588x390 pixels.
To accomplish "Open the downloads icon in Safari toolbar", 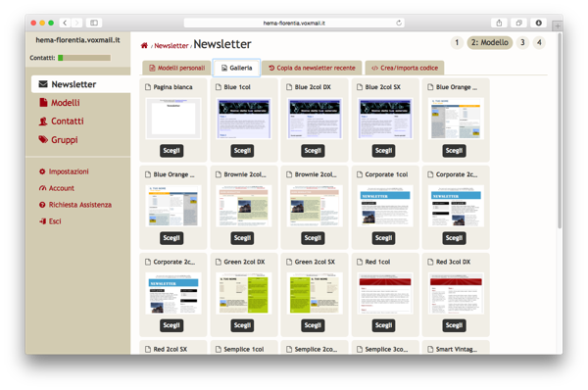I will 538,23.
